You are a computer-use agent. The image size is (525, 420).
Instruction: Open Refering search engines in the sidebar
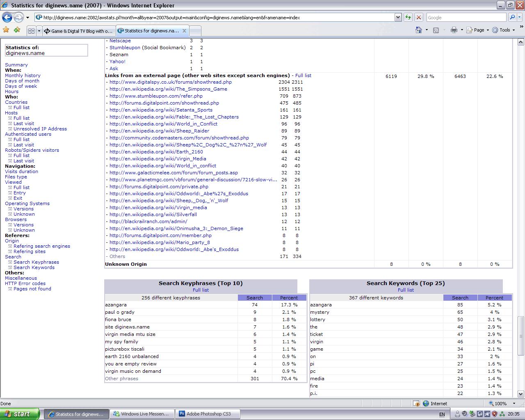coord(42,246)
